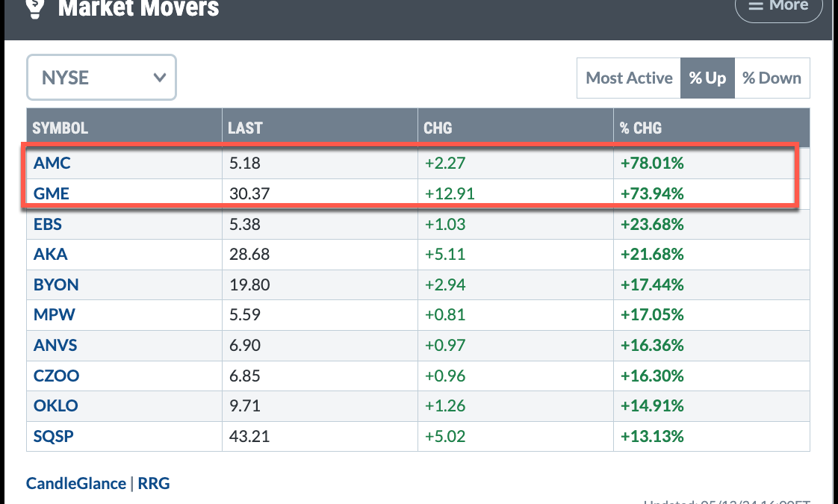Click EBS percent change +23.68%

point(652,224)
